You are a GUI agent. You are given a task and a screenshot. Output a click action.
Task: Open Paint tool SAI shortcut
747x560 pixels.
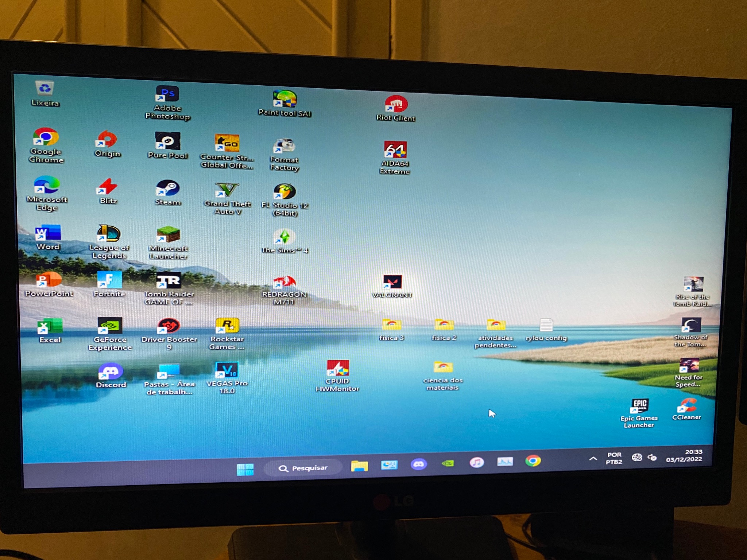pos(285,103)
